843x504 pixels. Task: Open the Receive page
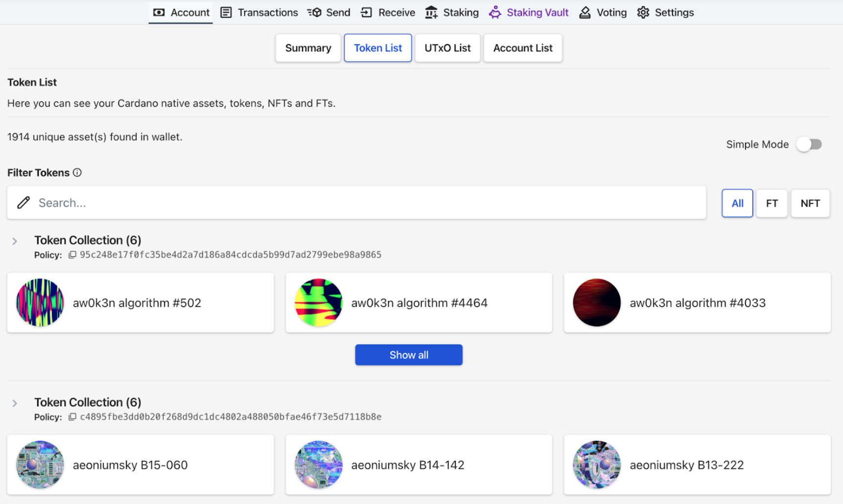pyautogui.click(x=388, y=13)
